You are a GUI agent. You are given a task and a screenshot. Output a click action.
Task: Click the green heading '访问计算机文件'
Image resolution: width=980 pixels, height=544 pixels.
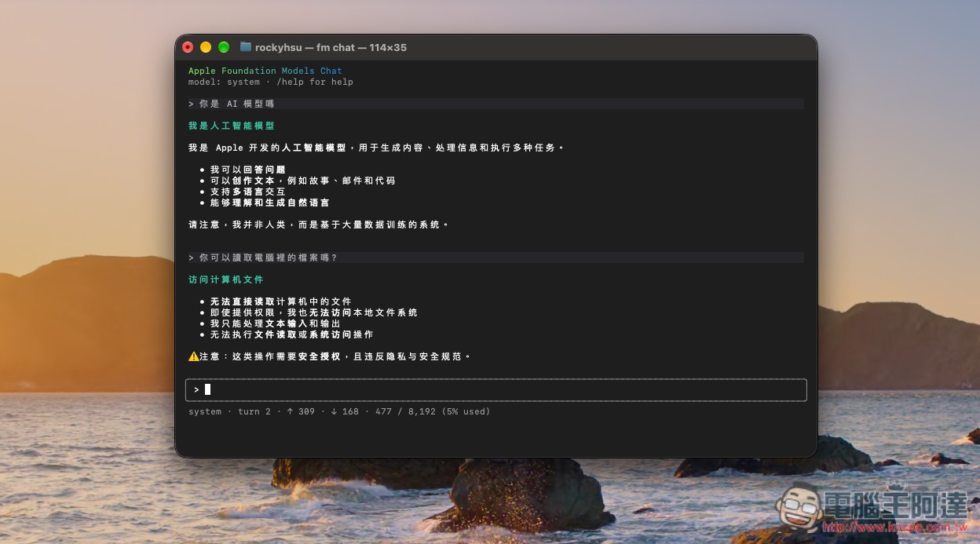point(225,279)
